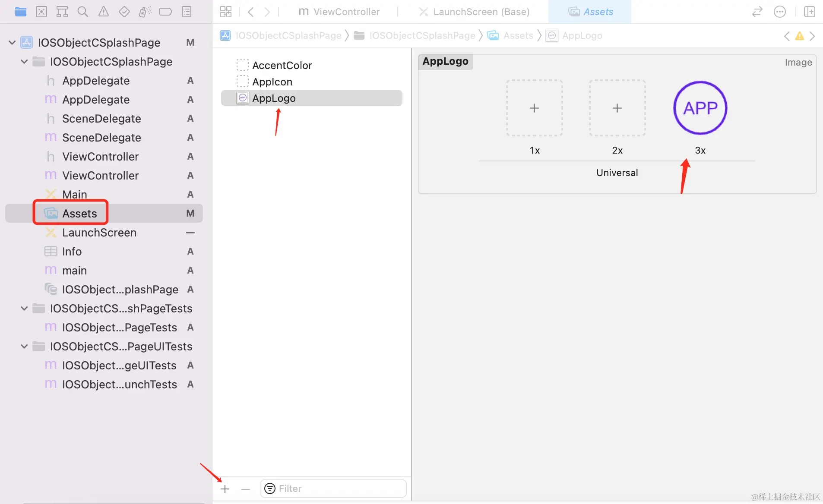Image resolution: width=823 pixels, height=504 pixels.
Task: Select the Assets editor tab
Action: tap(590, 12)
